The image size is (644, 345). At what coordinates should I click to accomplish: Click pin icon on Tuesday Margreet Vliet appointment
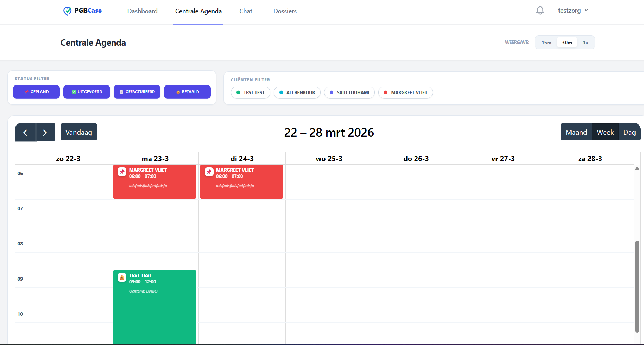(209, 172)
